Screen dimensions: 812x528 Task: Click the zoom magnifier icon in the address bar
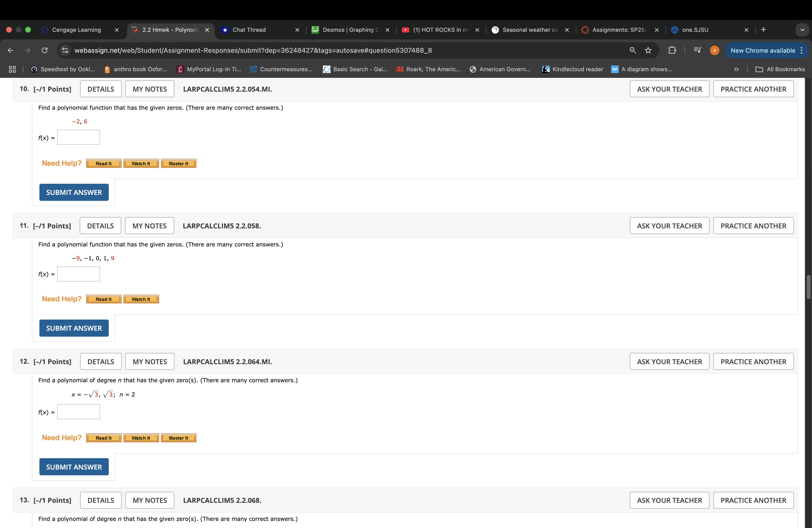633,51
